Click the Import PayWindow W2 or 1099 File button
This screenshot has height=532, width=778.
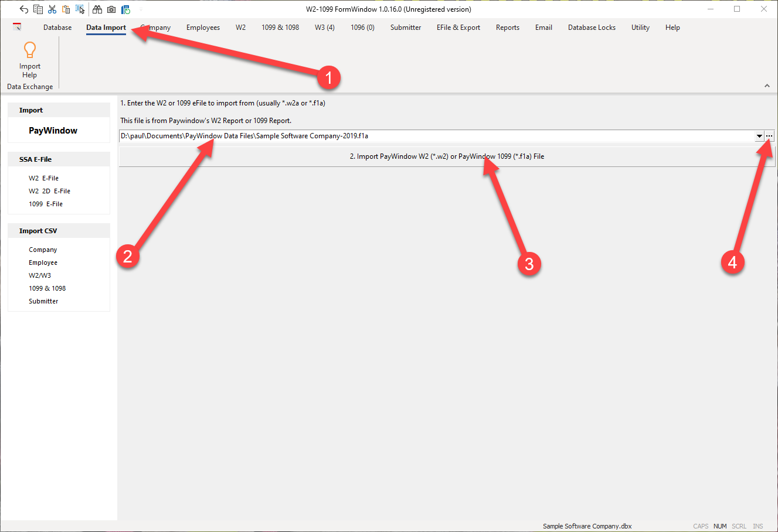pos(447,156)
